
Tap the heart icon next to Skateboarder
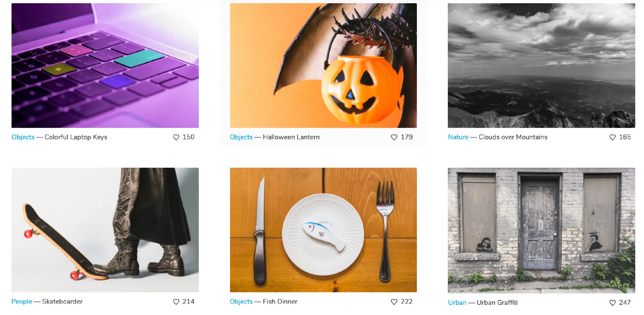point(176,302)
